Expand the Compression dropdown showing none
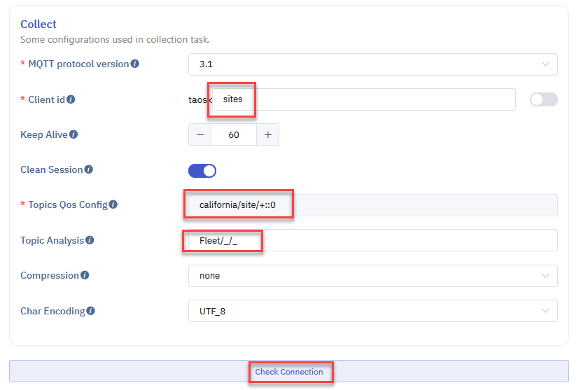 372,276
